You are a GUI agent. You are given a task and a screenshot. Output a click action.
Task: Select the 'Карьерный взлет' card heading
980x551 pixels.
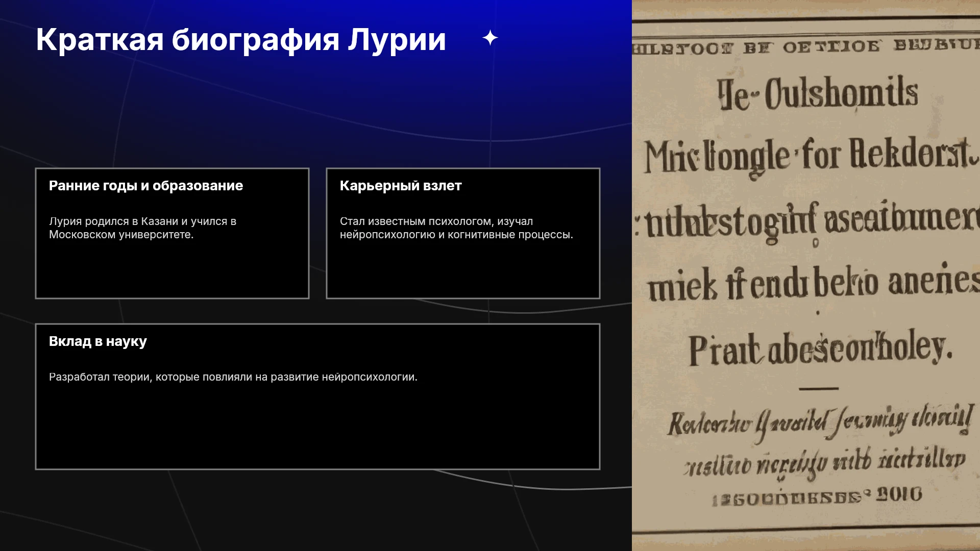(x=401, y=186)
